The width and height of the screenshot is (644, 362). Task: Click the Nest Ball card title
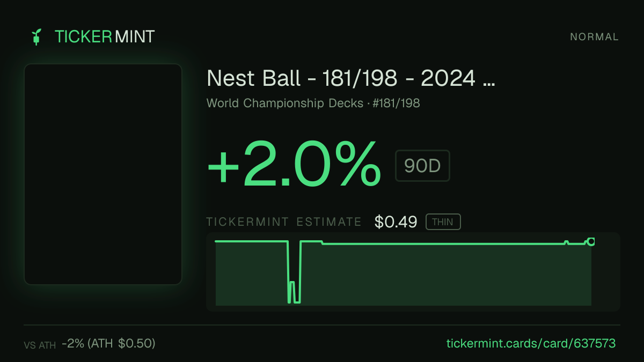coord(350,78)
